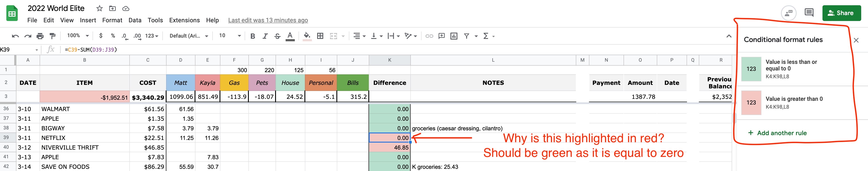Image resolution: width=868 pixels, height=171 pixels.
Task: Open the Extensions menu
Action: point(184,20)
